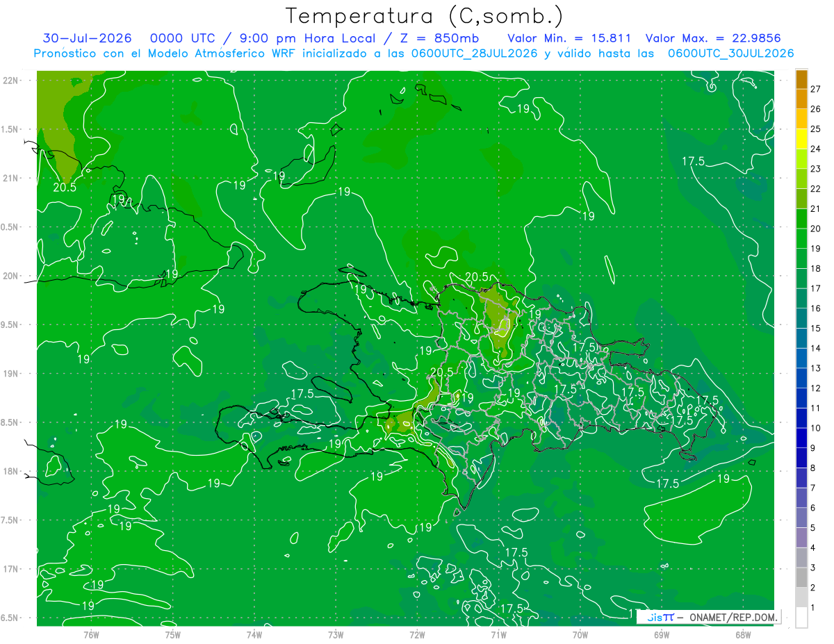This screenshot has width=834, height=644.
Task: Click the gray legend swatch between 2 and 3
Action: tap(801, 577)
